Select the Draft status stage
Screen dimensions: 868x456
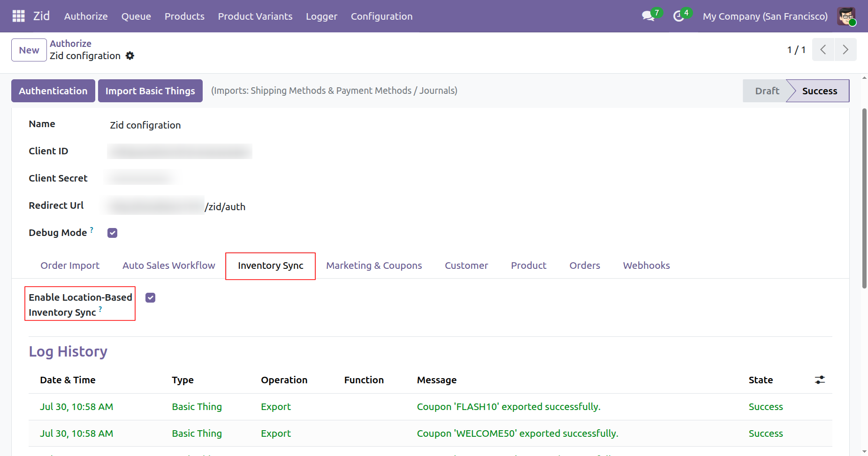[767, 91]
